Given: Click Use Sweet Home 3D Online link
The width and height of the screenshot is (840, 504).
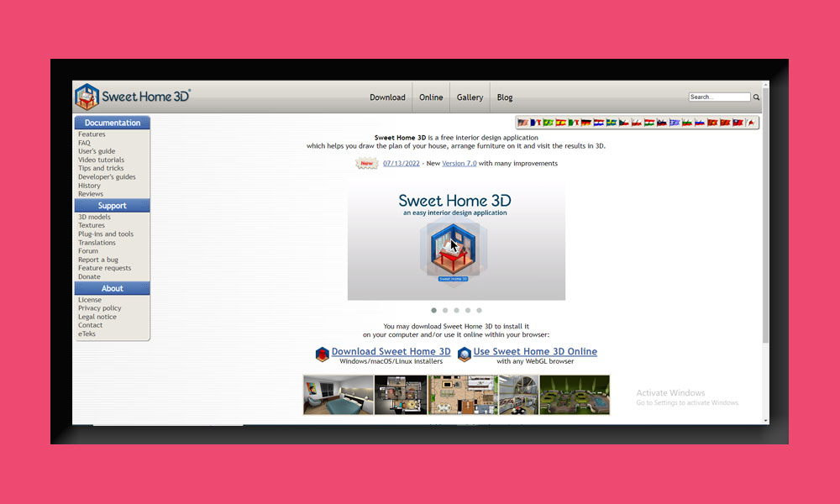Looking at the screenshot, I should point(535,351).
